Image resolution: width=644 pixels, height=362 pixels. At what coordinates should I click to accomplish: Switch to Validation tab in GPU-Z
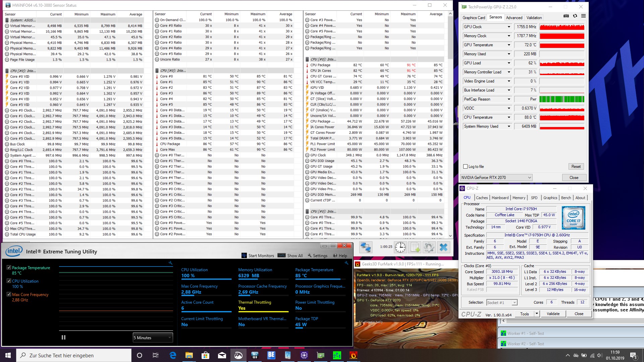[534, 18]
